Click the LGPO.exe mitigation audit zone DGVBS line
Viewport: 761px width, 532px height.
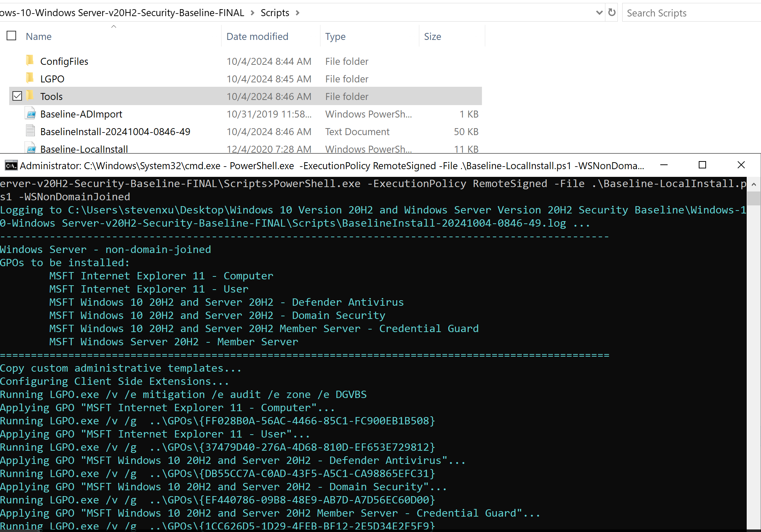183,394
